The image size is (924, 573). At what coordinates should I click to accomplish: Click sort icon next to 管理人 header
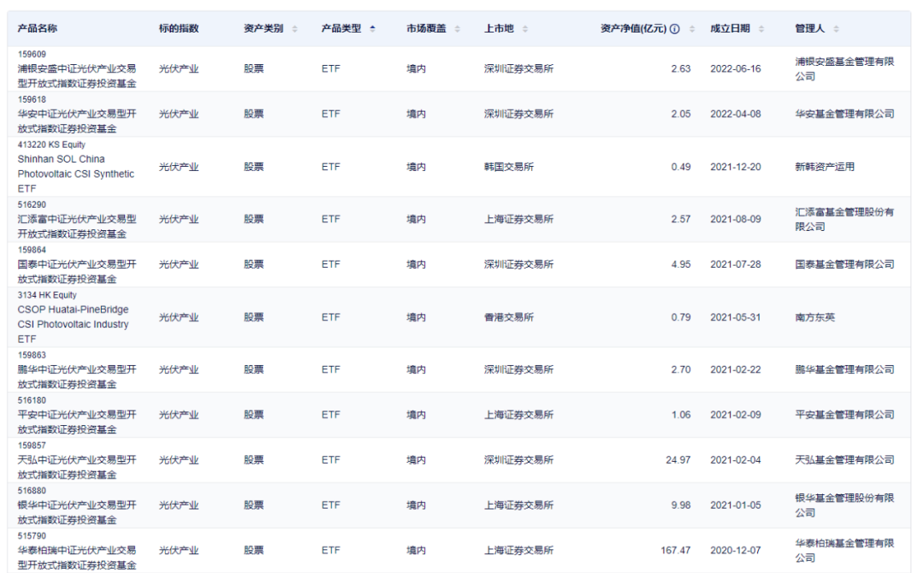tap(836, 29)
